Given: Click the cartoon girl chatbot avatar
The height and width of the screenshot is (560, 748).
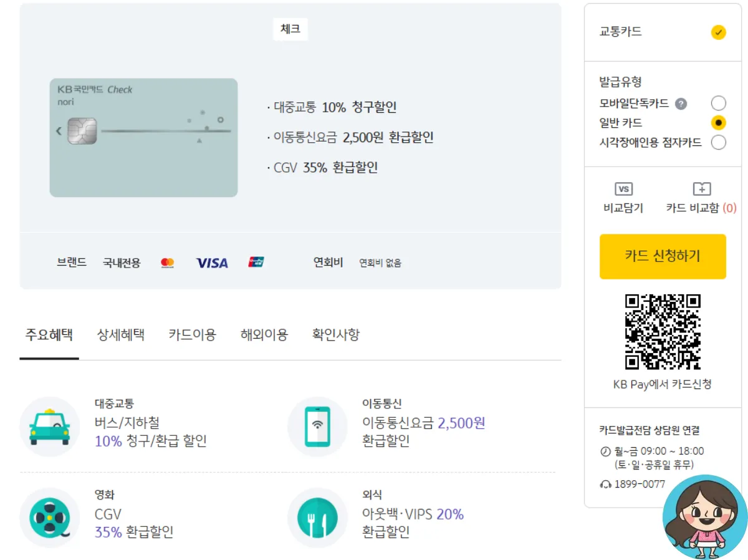Looking at the screenshot, I should pos(705,517).
